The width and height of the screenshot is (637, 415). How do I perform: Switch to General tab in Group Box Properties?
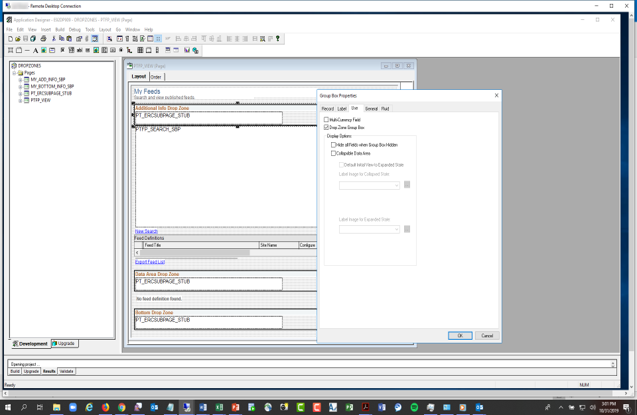[371, 109]
